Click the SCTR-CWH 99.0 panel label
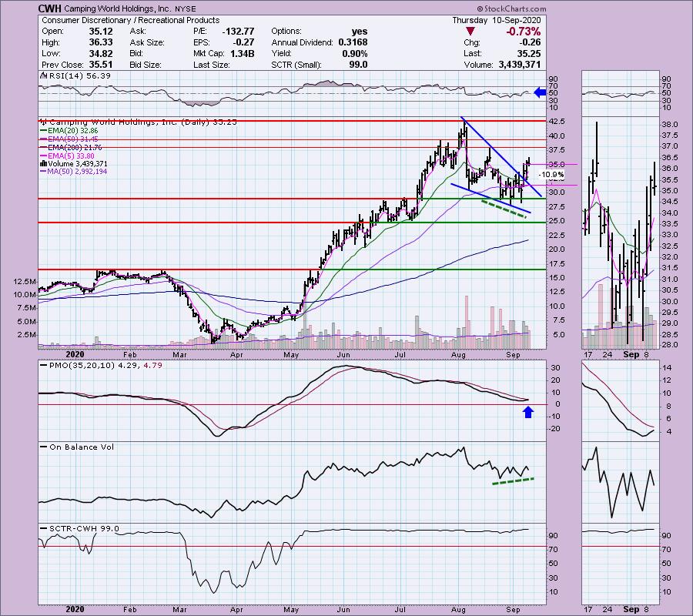 [79, 529]
